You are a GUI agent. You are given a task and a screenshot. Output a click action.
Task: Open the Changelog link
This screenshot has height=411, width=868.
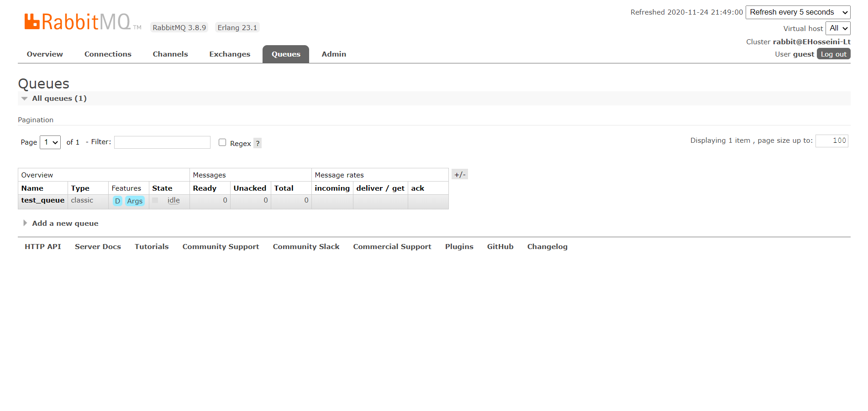tap(547, 247)
